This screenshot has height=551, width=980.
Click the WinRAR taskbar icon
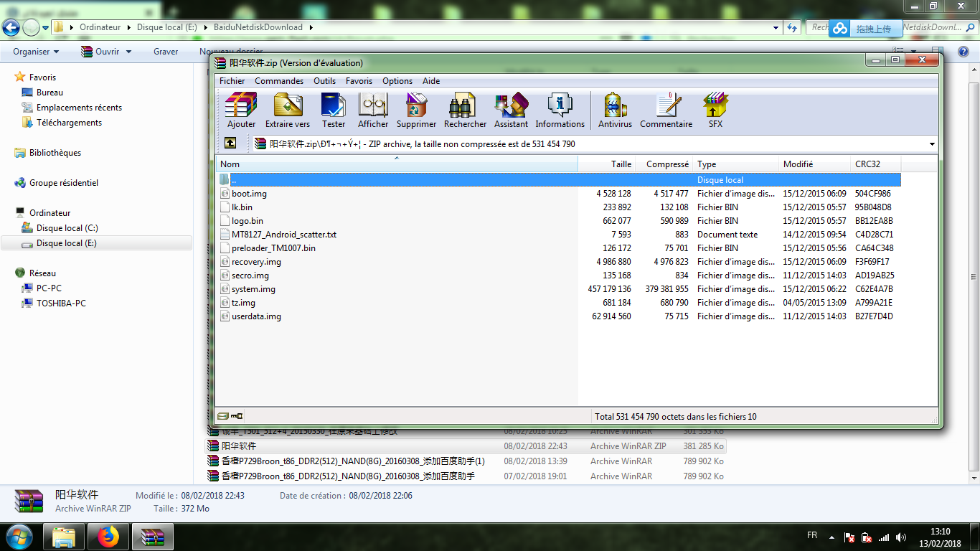152,537
